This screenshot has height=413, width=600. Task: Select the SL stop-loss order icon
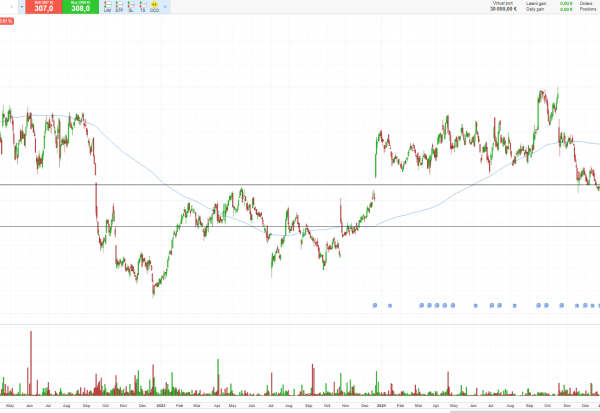pyautogui.click(x=131, y=7)
